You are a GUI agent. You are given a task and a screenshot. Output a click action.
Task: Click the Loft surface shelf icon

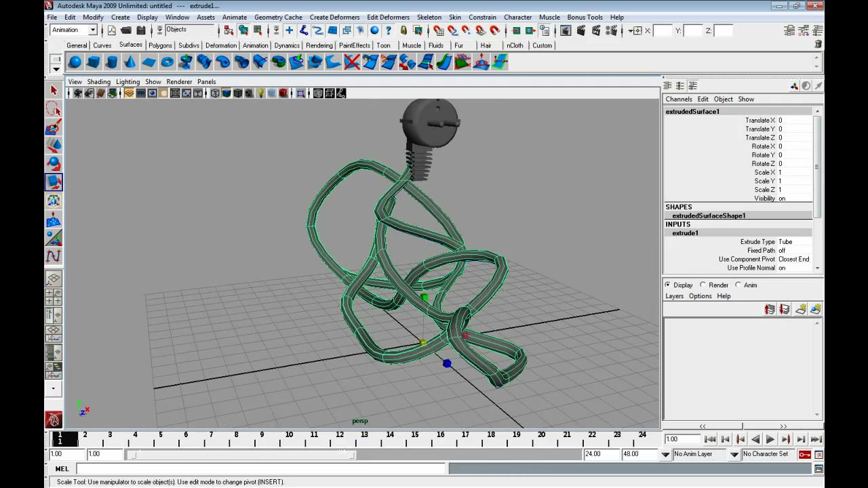point(203,62)
